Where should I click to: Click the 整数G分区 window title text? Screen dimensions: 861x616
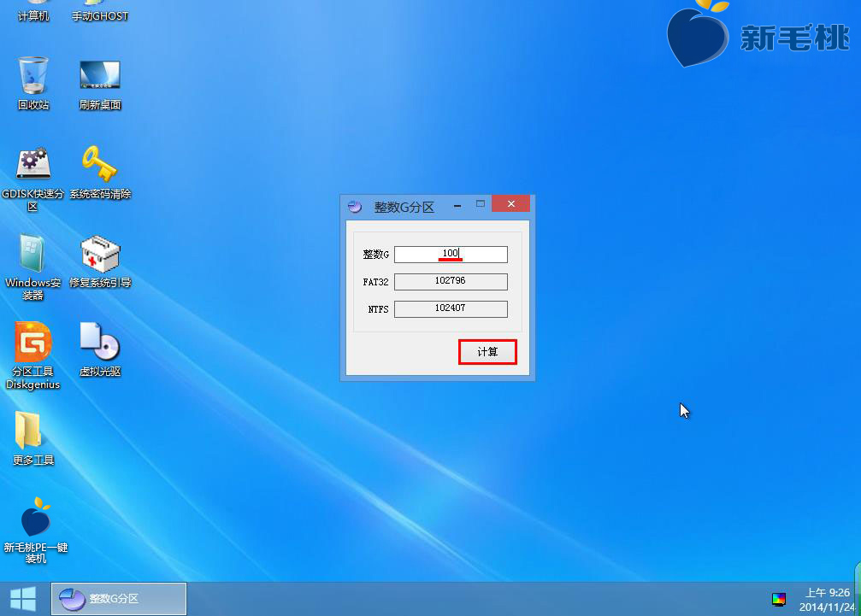pyautogui.click(x=404, y=207)
